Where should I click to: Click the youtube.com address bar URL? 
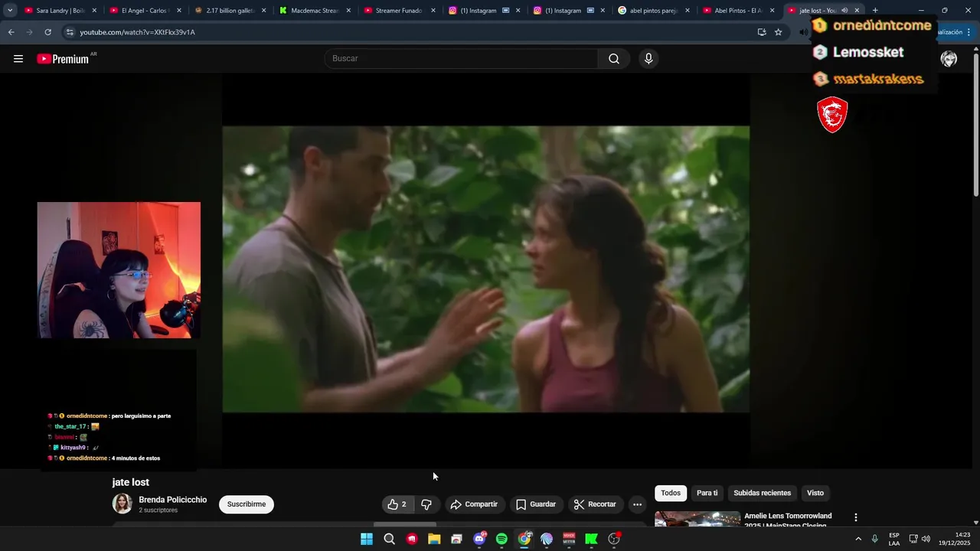[138, 32]
